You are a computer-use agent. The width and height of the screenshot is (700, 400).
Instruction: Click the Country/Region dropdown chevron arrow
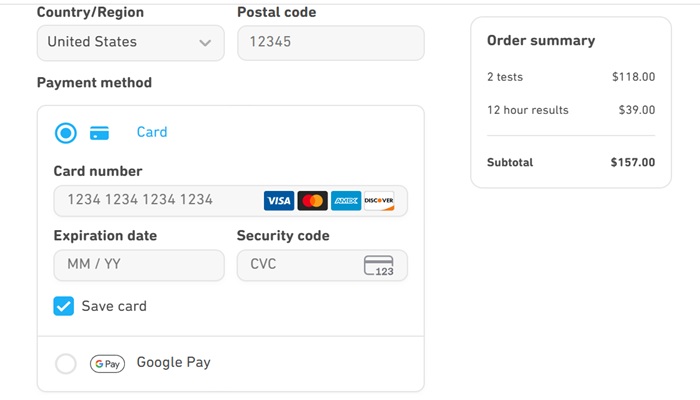[x=205, y=43]
